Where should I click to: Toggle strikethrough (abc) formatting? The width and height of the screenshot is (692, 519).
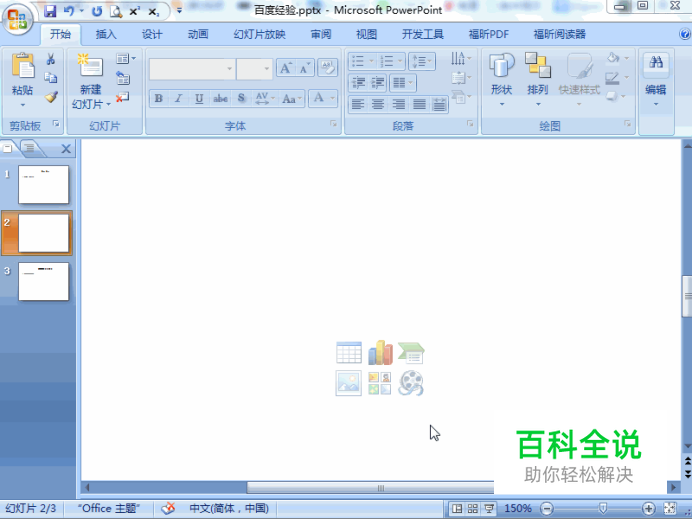[220, 98]
